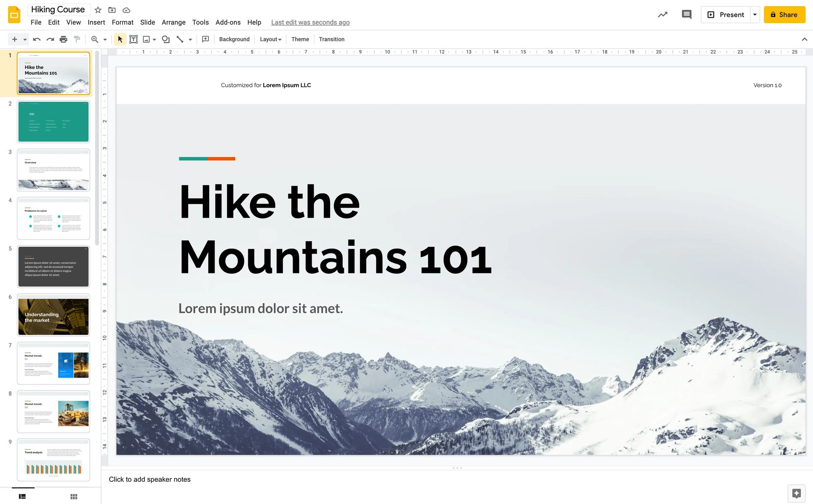Click the Paint format icon
Viewport: 813px width, 504px height.
tap(76, 39)
